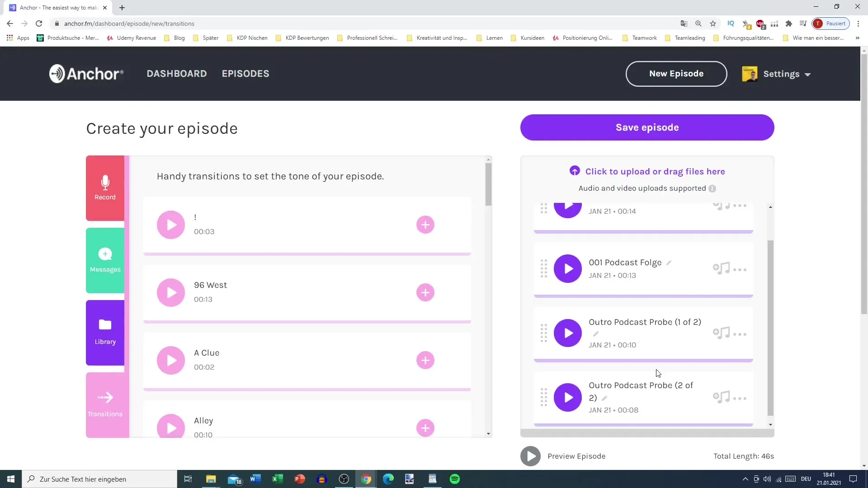Go back in browser history
This screenshot has height=488, width=868.
(x=10, y=23)
